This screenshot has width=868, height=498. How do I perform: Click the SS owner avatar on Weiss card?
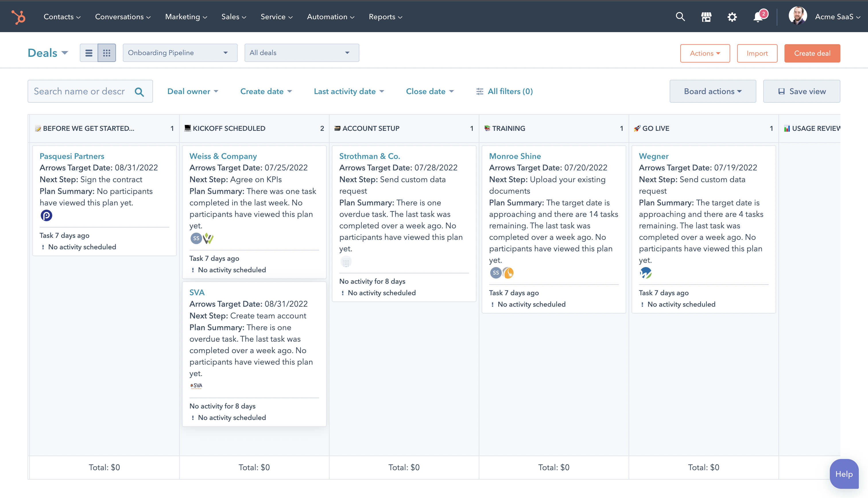(x=196, y=238)
